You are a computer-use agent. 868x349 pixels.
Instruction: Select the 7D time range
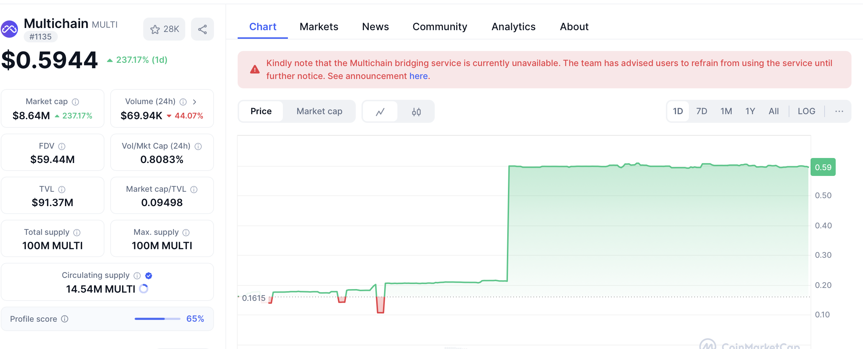tap(701, 111)
